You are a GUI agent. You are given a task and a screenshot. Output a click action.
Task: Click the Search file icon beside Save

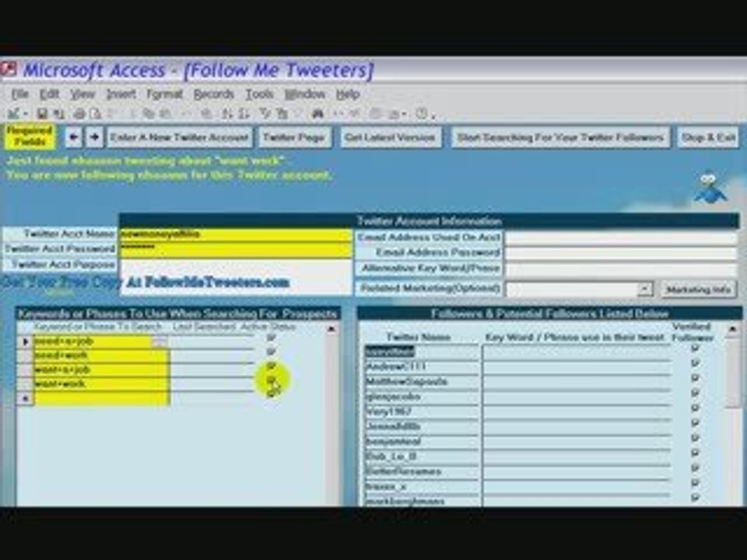point(59,114)
